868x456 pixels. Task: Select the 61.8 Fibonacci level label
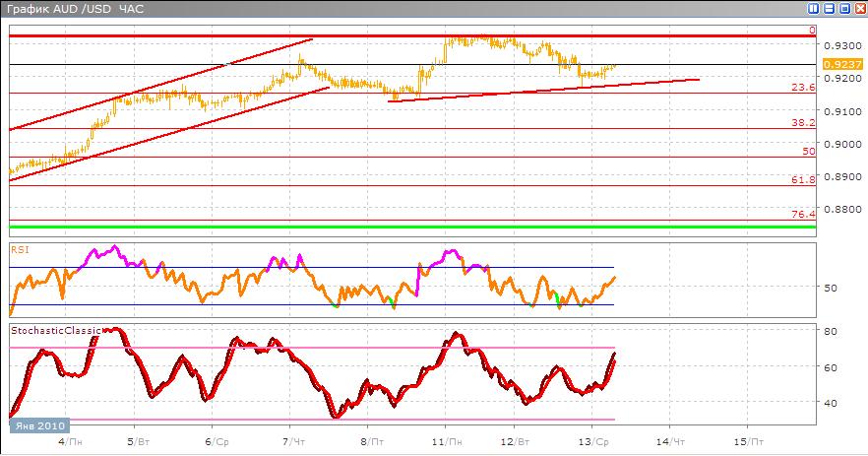[804, 180]
